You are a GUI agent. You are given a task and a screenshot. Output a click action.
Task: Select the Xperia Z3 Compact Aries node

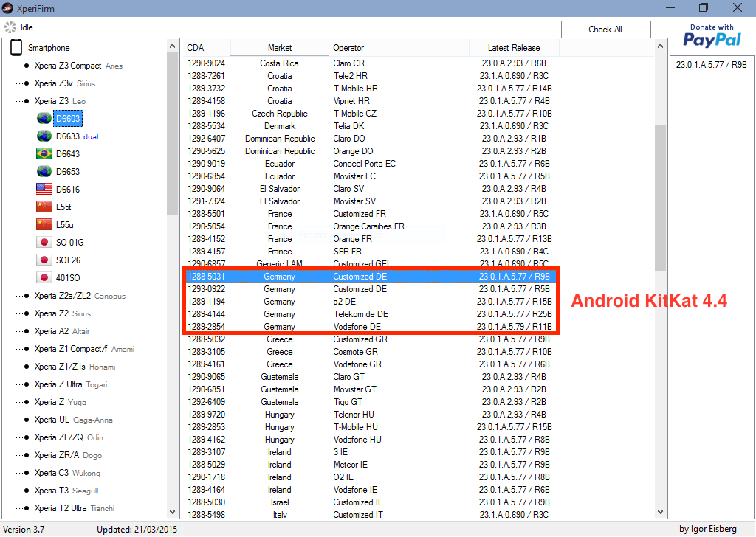point(78,66)
